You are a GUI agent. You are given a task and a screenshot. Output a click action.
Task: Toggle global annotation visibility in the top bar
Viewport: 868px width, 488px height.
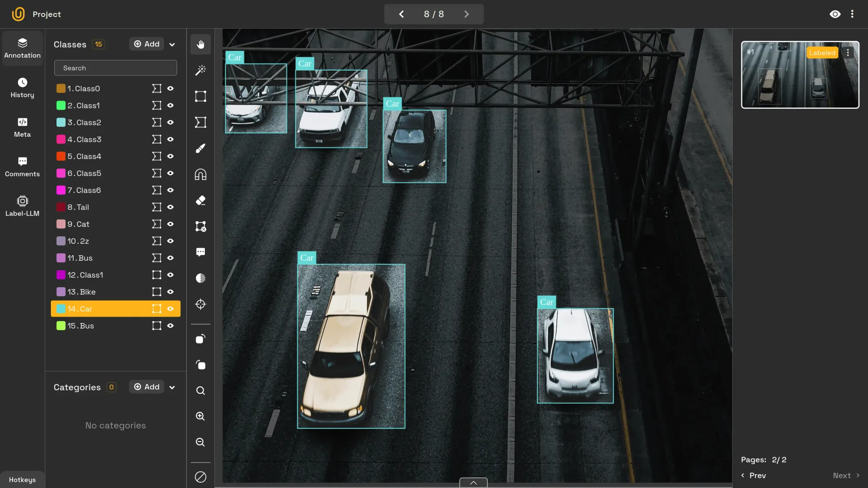pos(835,14)
